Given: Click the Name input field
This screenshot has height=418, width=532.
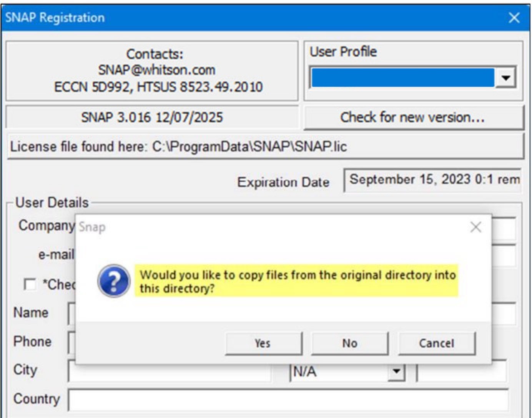Looking at the screenshot, I should coord(71,314).
